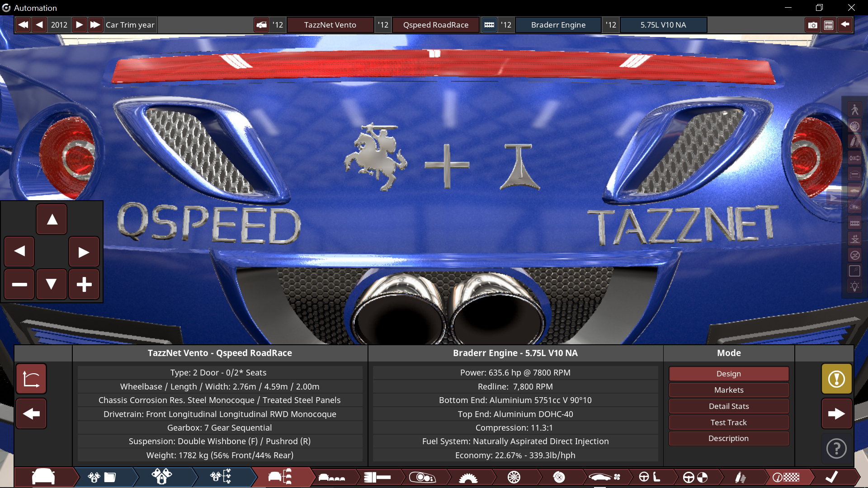Image resolution: width=868 pixels, height=488 pixels.
Task: Open the engine variant tab with two pistons
Action: 162,477
